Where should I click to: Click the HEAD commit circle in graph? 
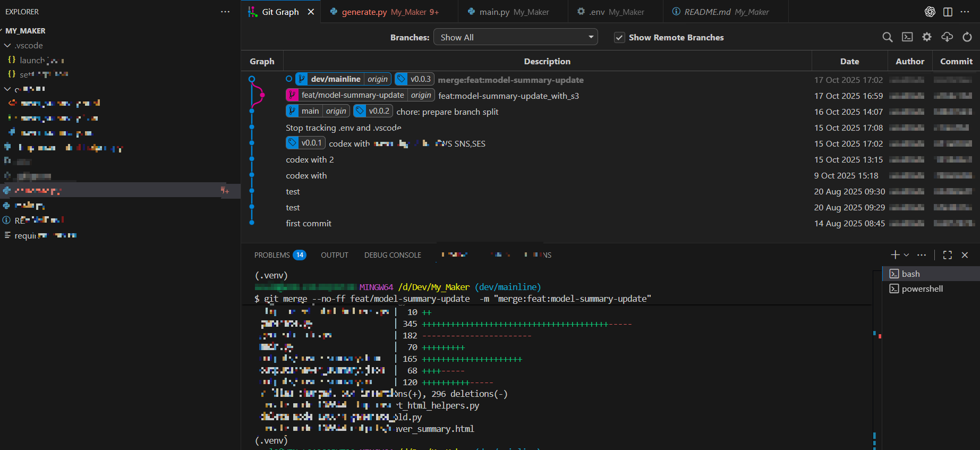tap(252, 79)
